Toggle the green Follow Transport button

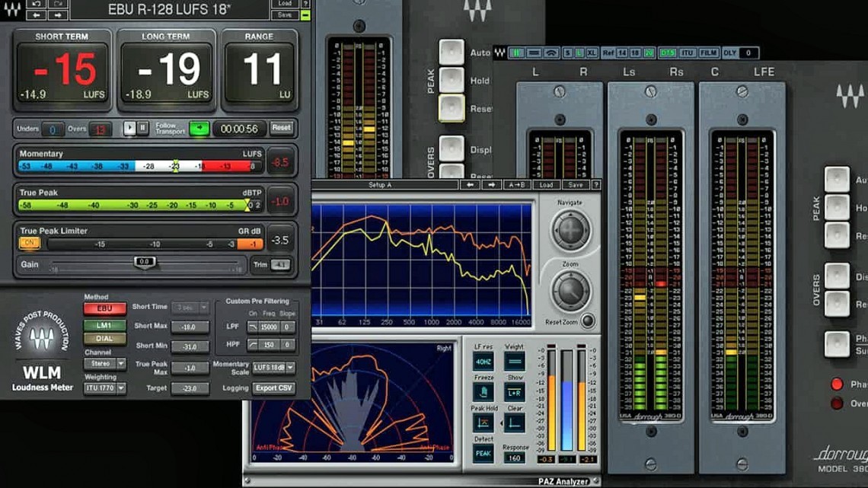coord(199,129)
